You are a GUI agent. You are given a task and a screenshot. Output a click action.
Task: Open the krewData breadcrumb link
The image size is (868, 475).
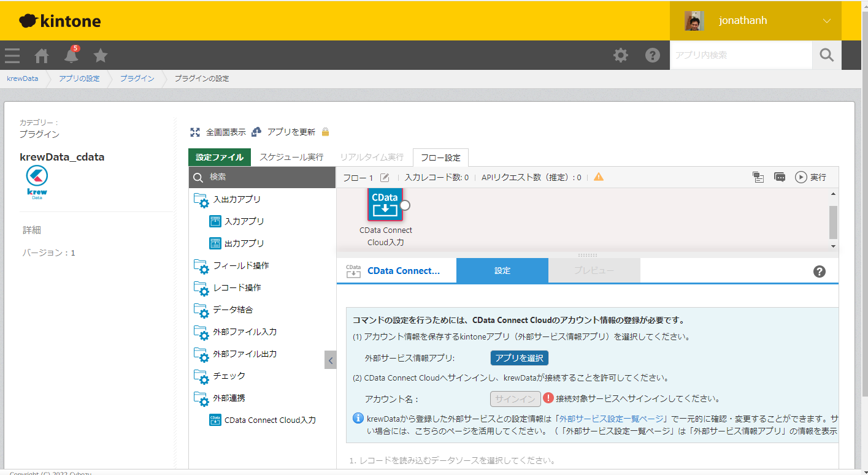click(22, 78)
